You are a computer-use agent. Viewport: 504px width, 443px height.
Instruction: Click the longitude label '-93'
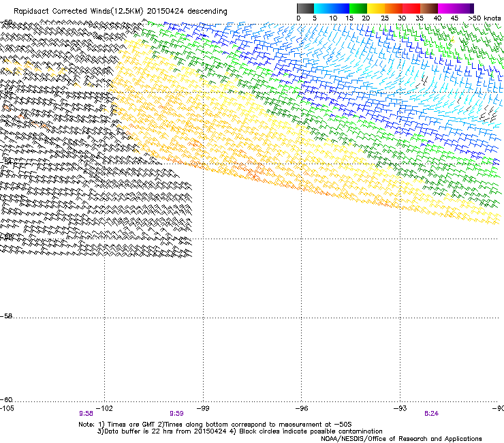400,408
